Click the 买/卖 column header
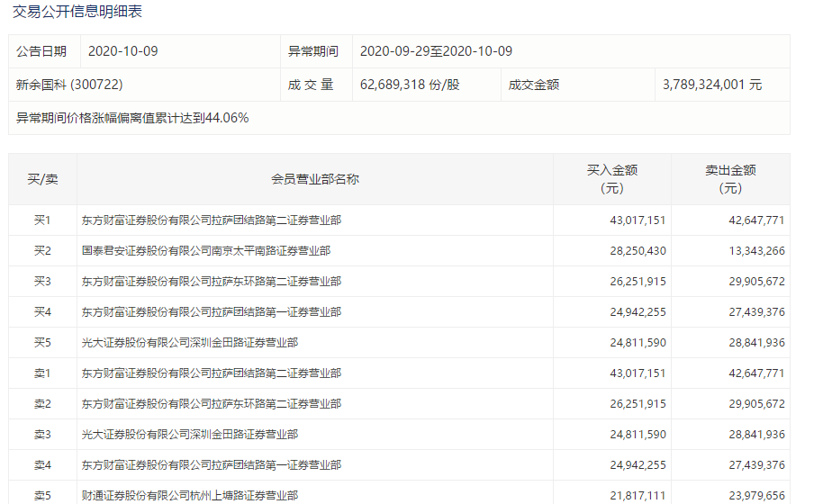This screenshot has height=504, width=814. tap(42, 179)
